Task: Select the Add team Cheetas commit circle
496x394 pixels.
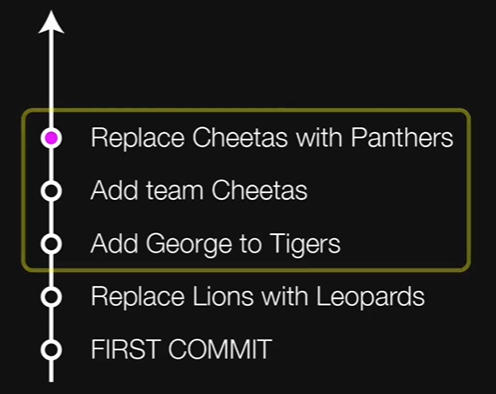Action: point(51,191)
